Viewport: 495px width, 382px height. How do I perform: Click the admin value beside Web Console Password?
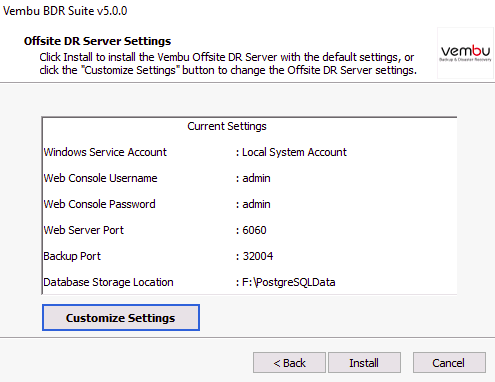point(256,204)
